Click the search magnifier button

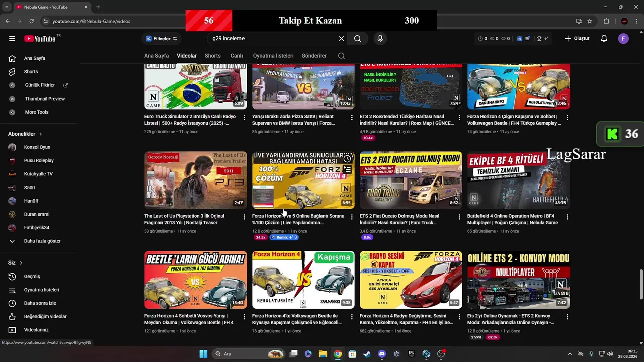point(357,38)
